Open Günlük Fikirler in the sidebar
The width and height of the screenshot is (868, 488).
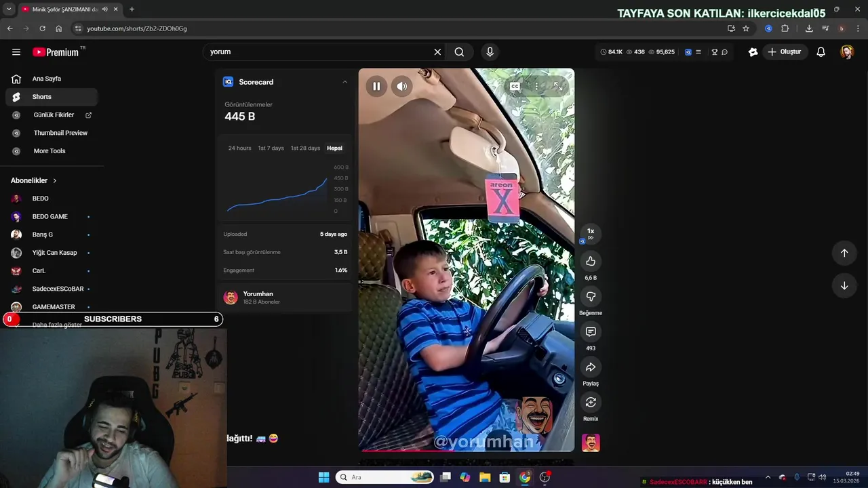(x=52, y=115)
